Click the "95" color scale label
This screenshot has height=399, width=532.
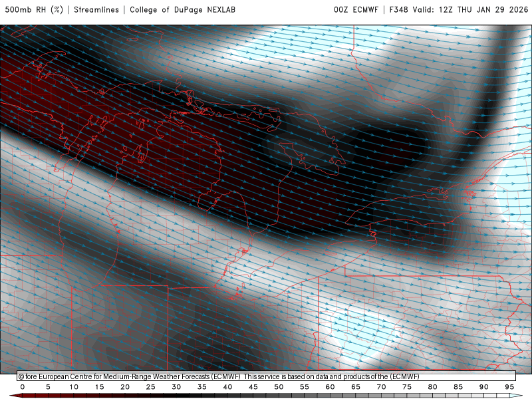tap(509, 387)
